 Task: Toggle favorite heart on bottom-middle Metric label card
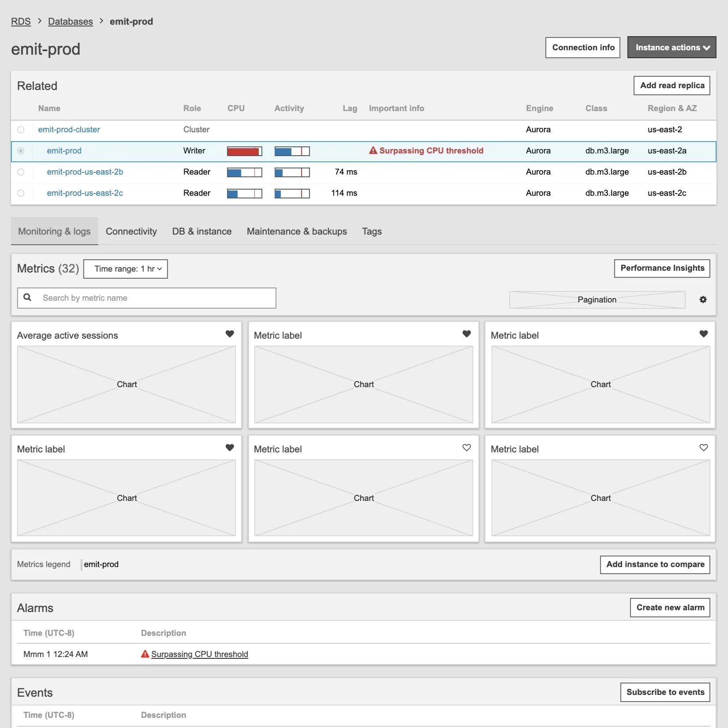click(467, 448)
